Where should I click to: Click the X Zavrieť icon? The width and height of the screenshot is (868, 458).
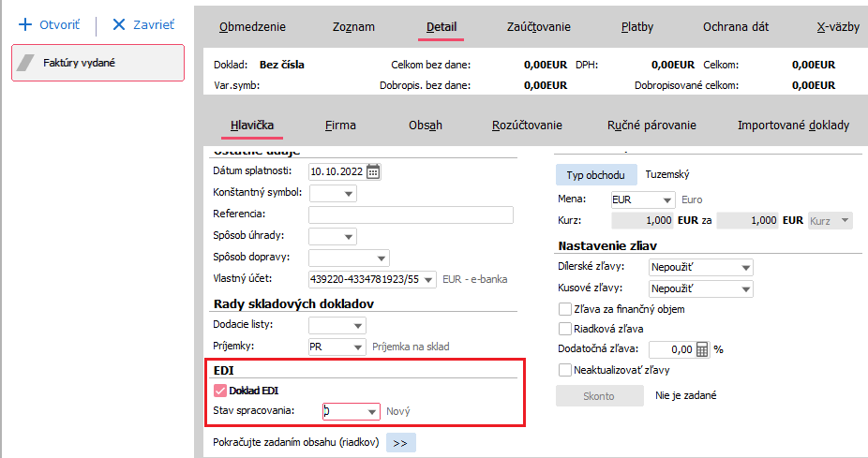(119, 24)
